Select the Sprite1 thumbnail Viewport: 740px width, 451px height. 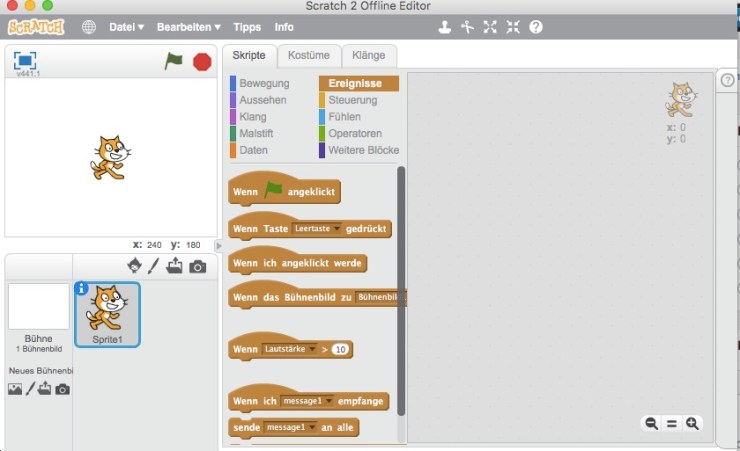(108, 315)
